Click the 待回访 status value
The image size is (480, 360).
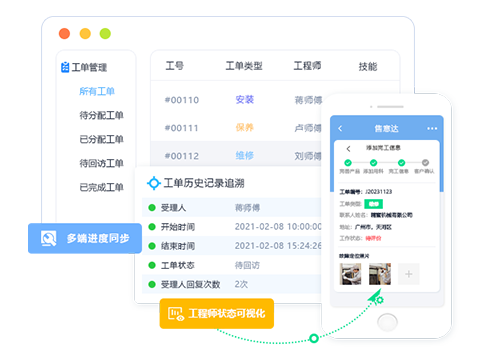click(247, 265)
